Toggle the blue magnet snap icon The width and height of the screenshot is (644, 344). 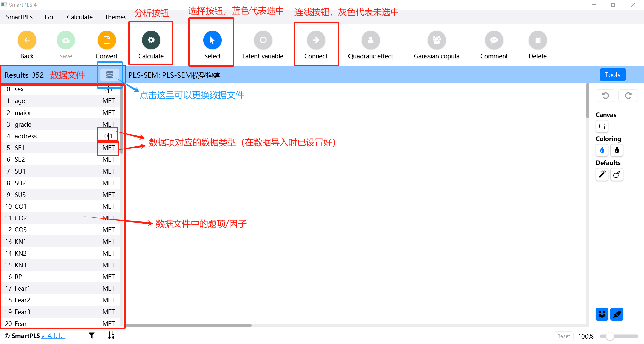tap(602, 314)
